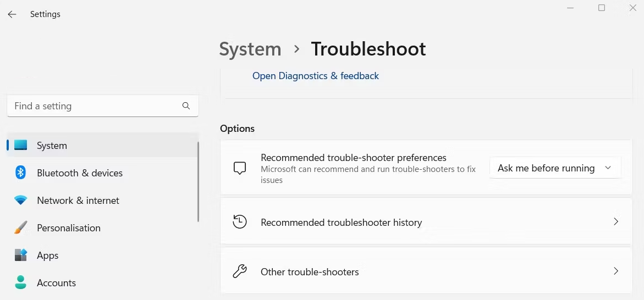Open the 'Ask me before running' dropdown
This screenshot has height=300, width=644.
click(555, 168)
